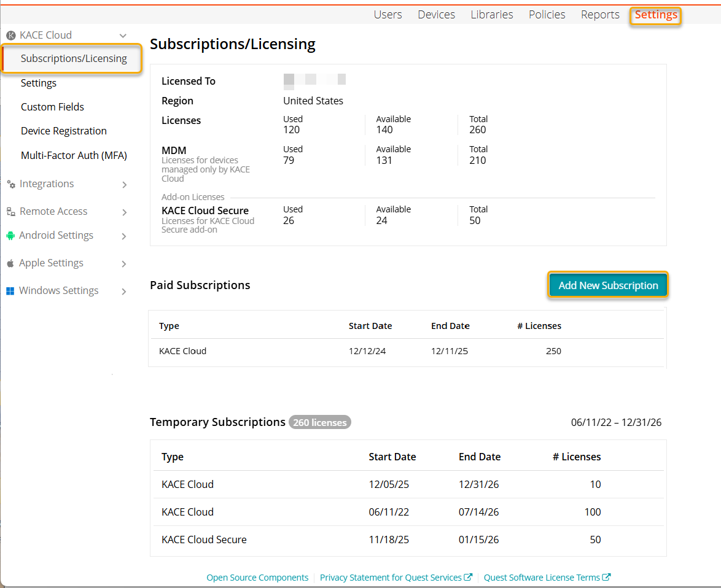This screenshot has height=588, width=721.
Task: Click external link icon beside License Terms
Action: pyautogui.click(x=607, y=578)
